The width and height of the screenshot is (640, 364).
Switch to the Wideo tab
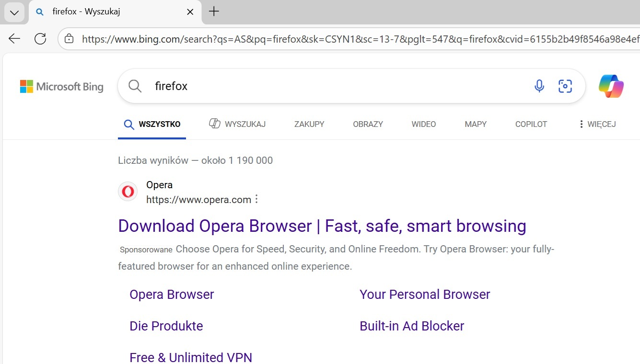point(423,124)
